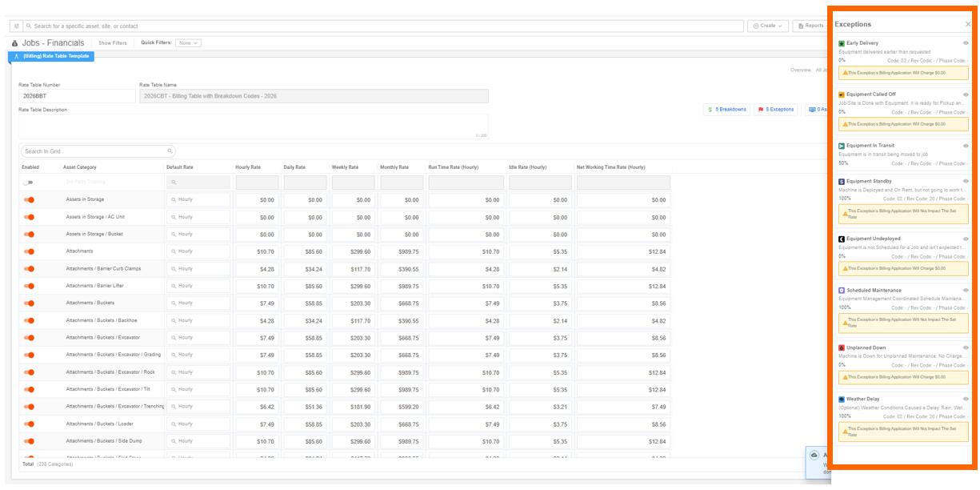Select the Attachments / Buckets / Excavator / Tilt row label
980x490 pixels.
click(x=109, y=389)
